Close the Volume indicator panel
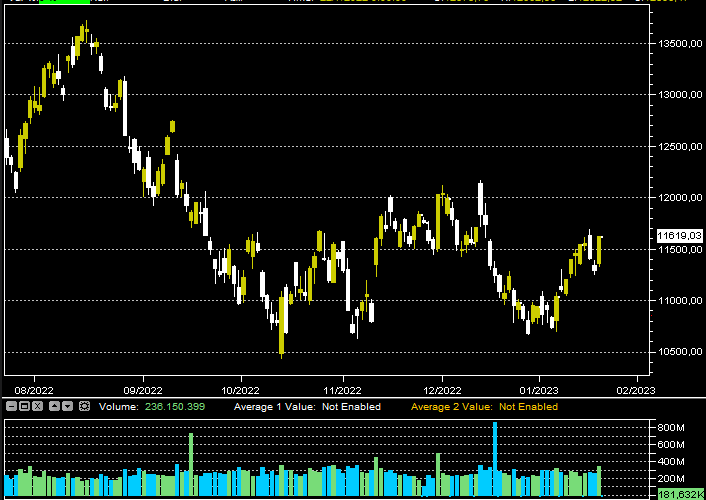 [x=38, y=406]
